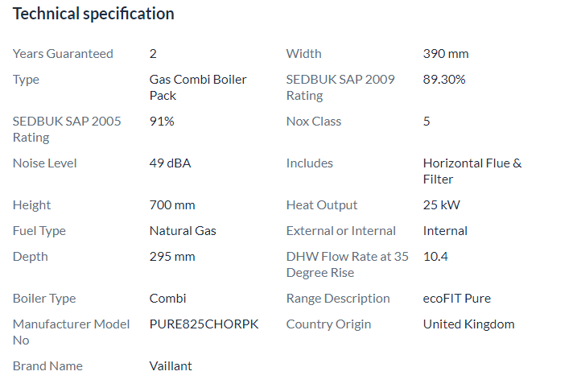Screen dimensions: 577x392
Task: Click the Gas Combi Boiler Pack value
Action: tap(198, 88)
